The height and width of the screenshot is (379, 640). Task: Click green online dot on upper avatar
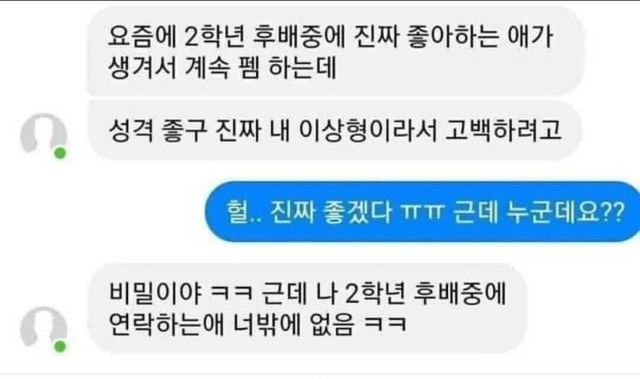(x=60, y=153)
